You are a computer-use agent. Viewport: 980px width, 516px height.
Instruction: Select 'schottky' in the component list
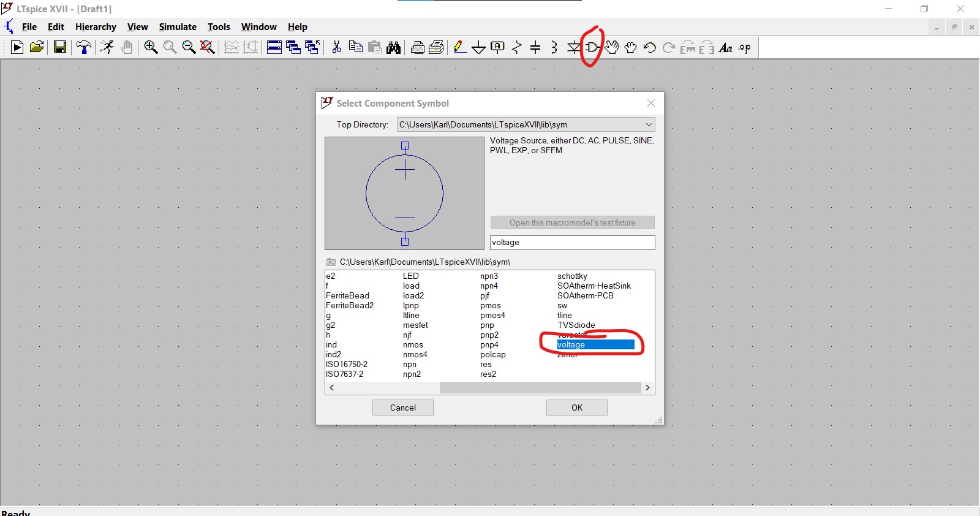point(572,276)
